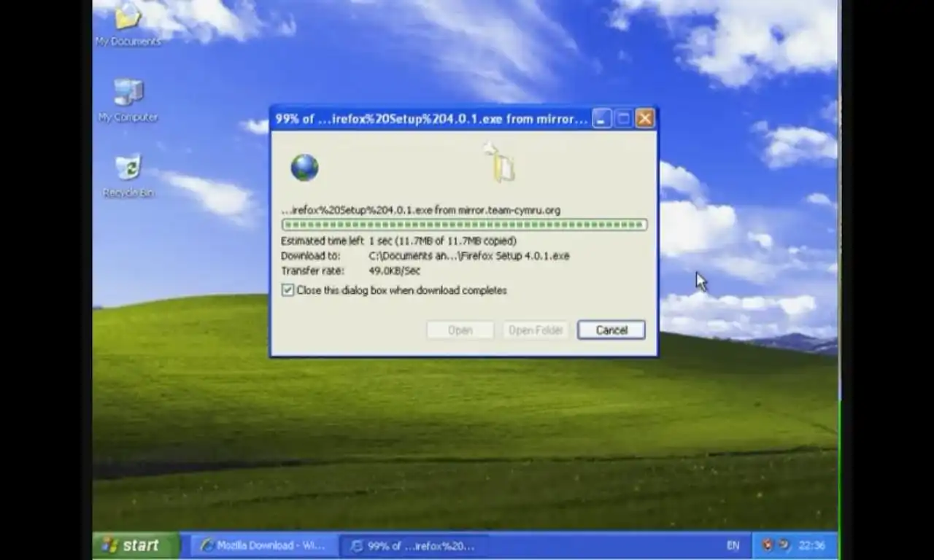
Task: Click the folder animation icon in dialog
Action: coord(501,163)
